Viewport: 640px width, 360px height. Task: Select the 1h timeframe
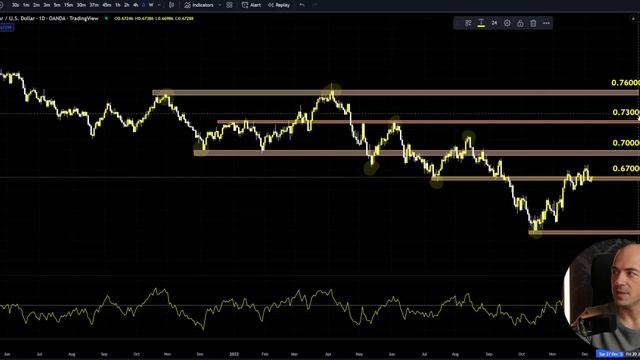[x=118, y=5]
